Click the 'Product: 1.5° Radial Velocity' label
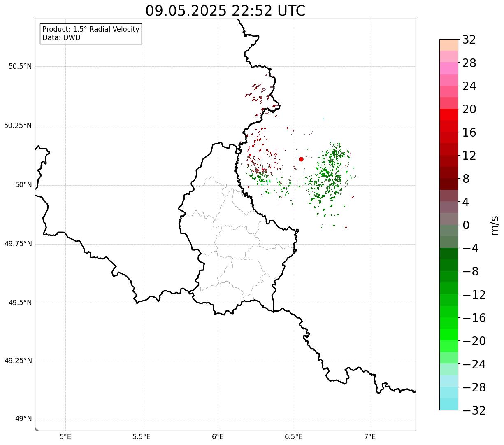 coord(91,30)
